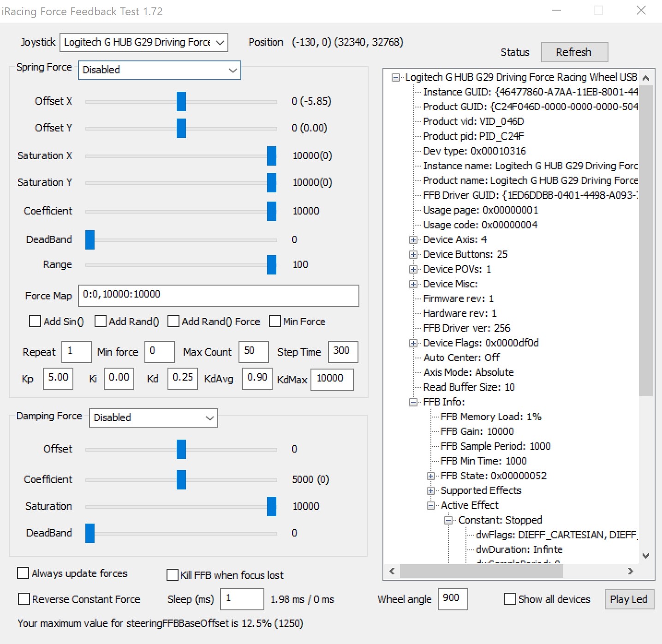This screenshot has height=644, width=662.
Task: Click the Sleep (ms) input field
Action: tap(242, 599)
